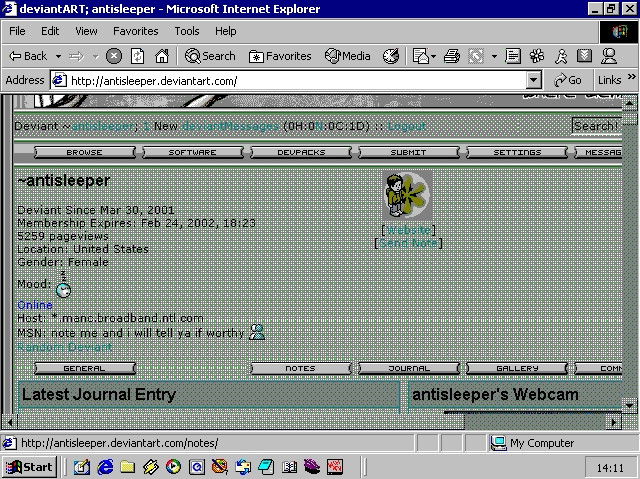Print the page with the printer icon
The image size is (640, 479).
pos(452,56)
